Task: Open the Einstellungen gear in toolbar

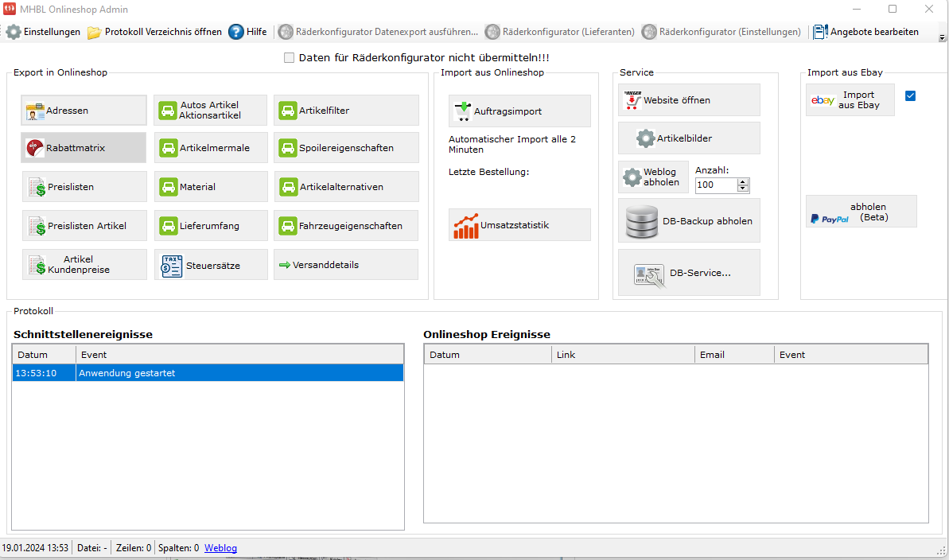Action: (x=14, y=33)
